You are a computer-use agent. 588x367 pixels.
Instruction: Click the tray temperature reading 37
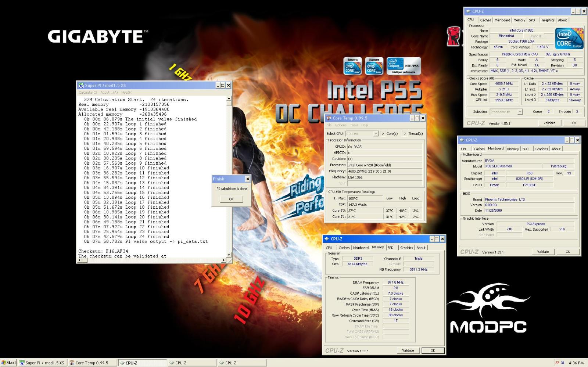coord(557,363)
